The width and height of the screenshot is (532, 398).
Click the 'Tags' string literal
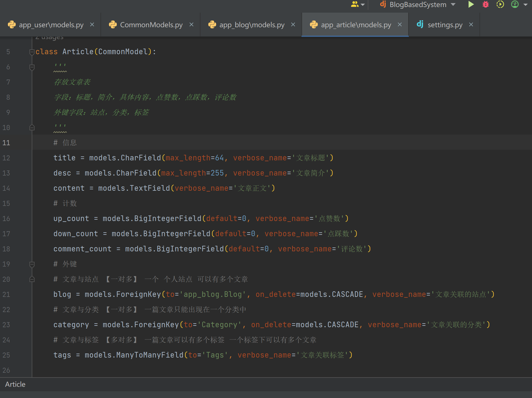(215, 355)
